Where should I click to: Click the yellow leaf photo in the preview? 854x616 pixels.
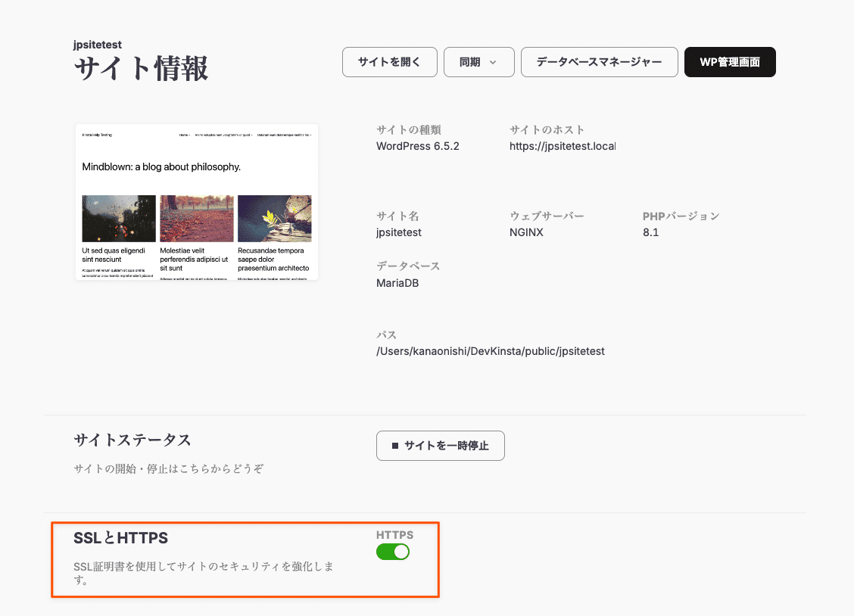[274, 218]
